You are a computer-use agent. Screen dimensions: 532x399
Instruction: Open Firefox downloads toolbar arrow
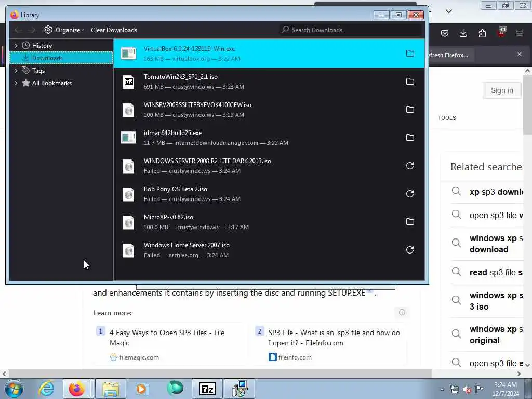[463, 33]
